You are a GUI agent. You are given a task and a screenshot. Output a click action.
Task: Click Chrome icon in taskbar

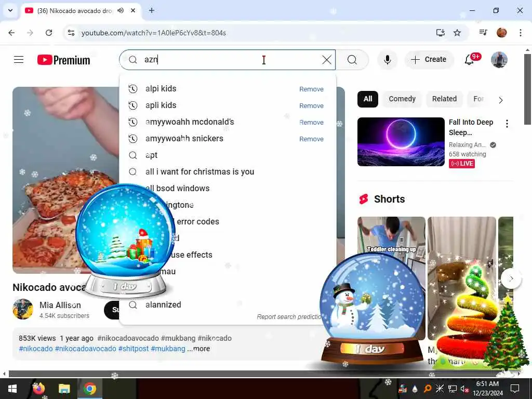(90, 389)
